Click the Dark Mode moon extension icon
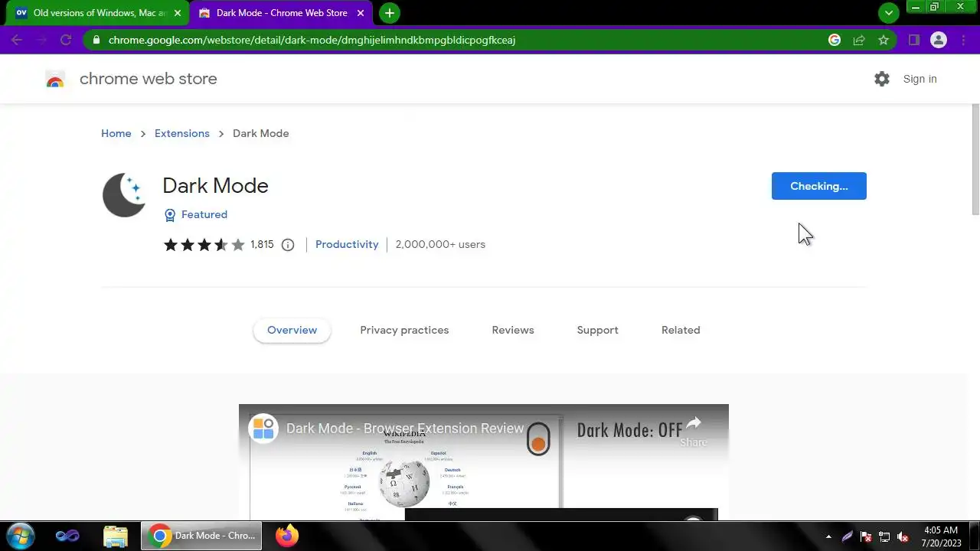The height and width of the screenshot is (551, 980). point(124,195)
